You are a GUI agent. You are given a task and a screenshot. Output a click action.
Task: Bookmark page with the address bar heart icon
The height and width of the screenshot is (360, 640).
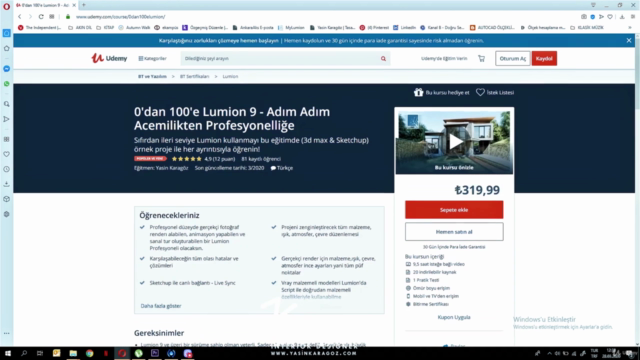610,17
